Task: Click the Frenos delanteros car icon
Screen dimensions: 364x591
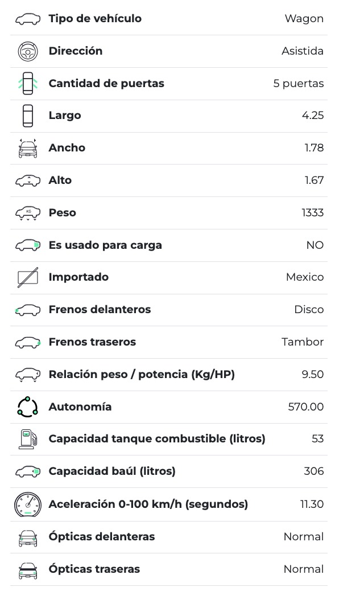Action: (x=28, y=310)
